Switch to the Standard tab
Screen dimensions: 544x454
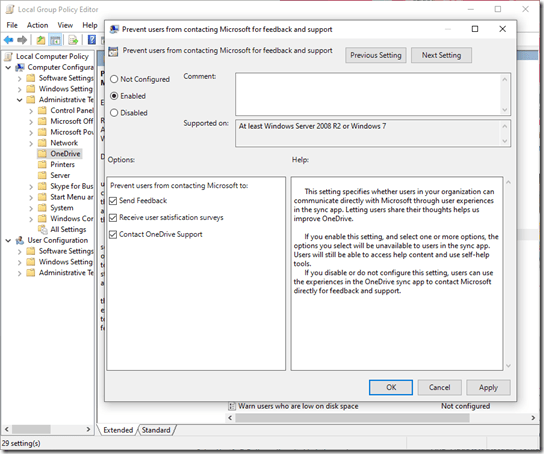156,430
